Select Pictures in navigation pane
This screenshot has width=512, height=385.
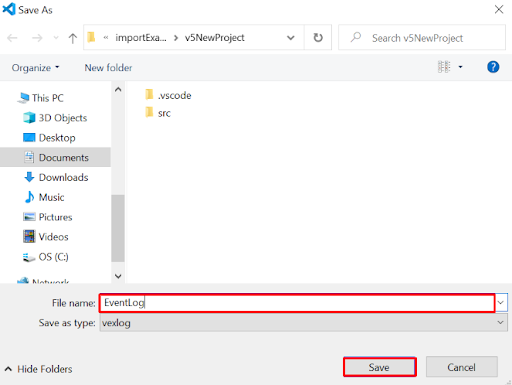[x=55, y=217]
